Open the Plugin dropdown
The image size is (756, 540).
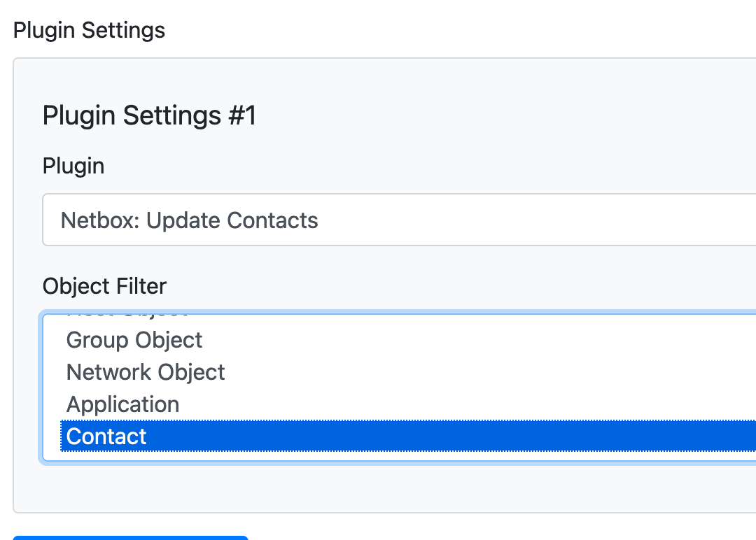click(399, 220)
